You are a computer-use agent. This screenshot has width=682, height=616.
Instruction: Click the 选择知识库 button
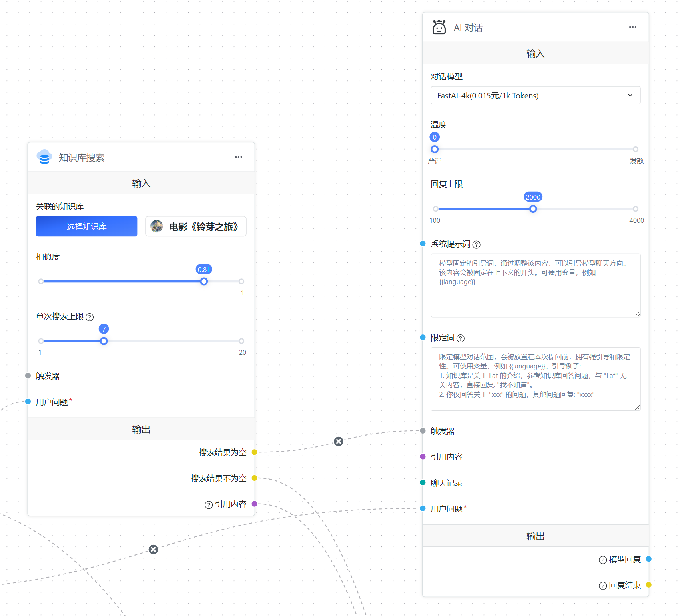tap(86, 226)
